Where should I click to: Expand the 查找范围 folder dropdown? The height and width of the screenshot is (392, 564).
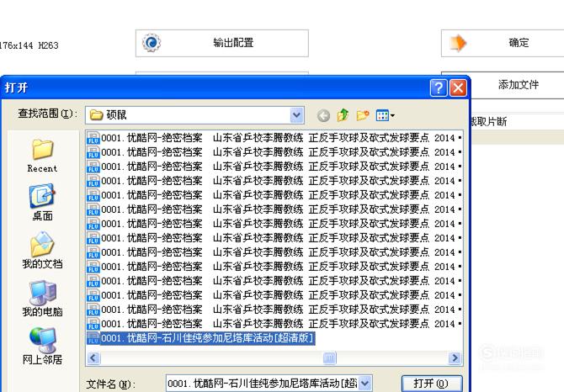pyautogui.click(x=296, y=115)
